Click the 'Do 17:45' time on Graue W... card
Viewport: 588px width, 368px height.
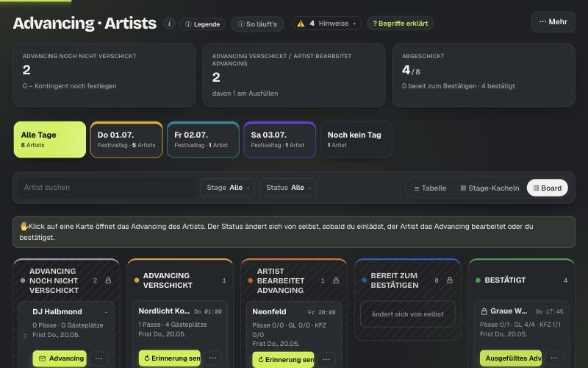click(549, 311)
